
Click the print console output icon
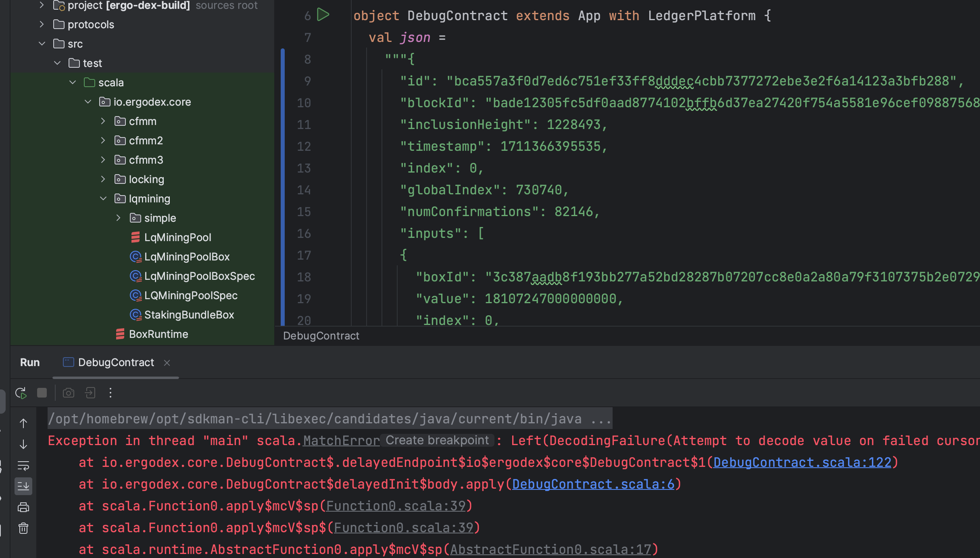pyautogui.click(x=23, y=507)
